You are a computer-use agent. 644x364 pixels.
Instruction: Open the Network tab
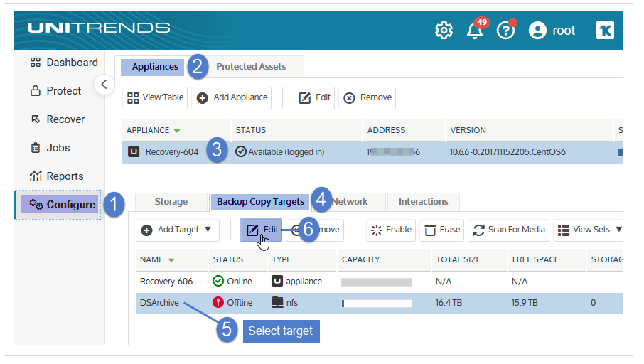350,202
